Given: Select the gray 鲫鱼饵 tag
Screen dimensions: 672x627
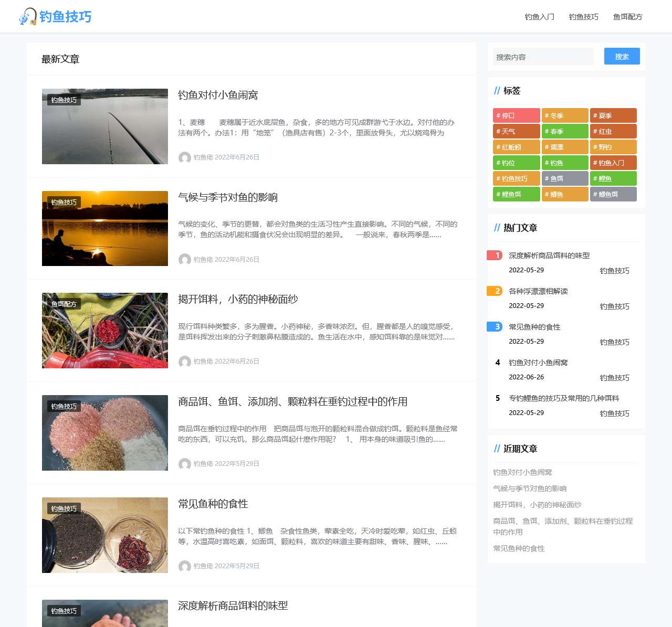Looking at the screenshot, I should click(x=613, y=194).
